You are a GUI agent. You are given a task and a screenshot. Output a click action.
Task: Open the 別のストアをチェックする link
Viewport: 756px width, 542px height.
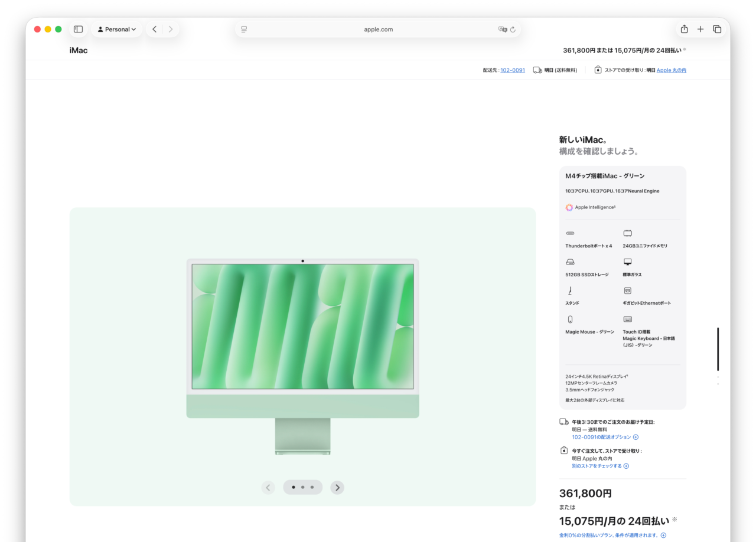tap(600, 466)
